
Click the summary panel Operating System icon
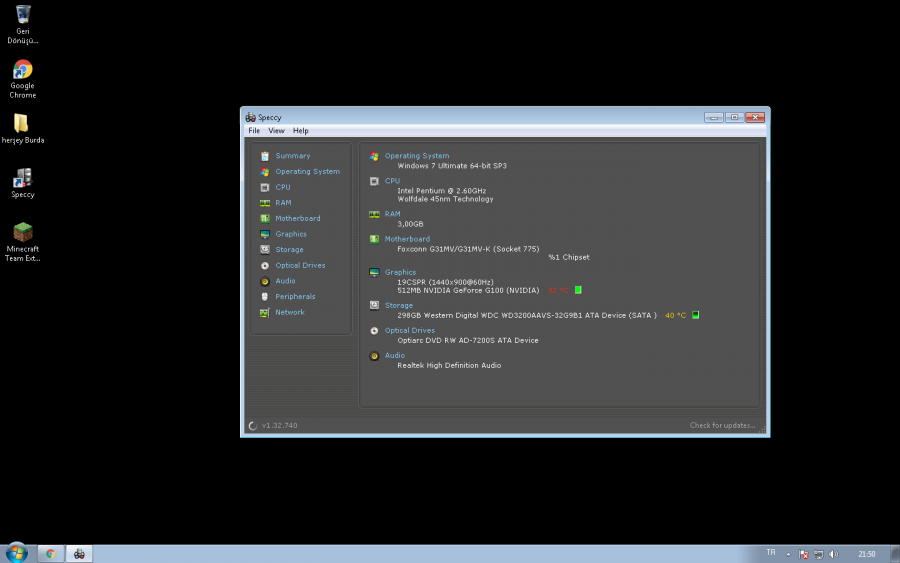pyautogui.click(x=374, y=156)
